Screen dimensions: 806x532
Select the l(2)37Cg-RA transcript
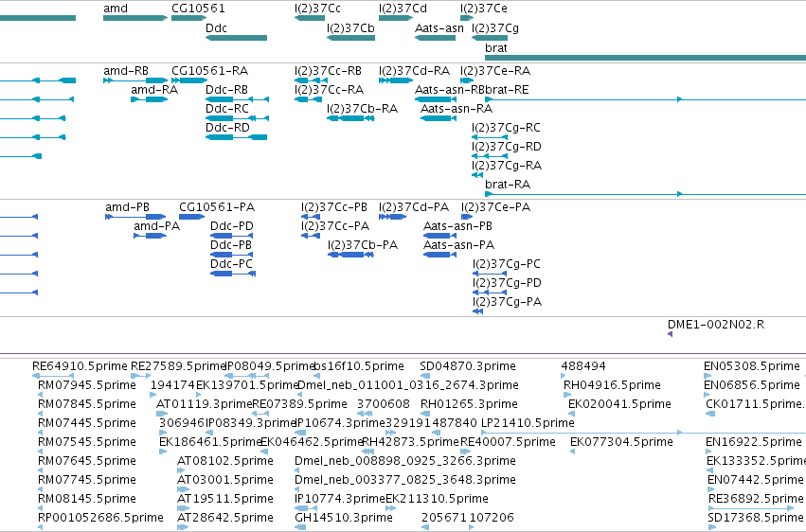477,175
